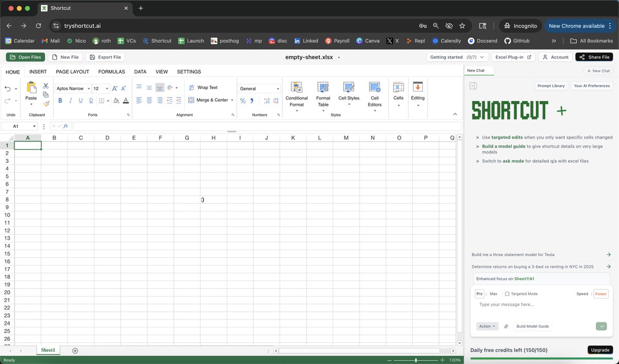Viewport: 619px width, 364px height.
Task: Click the center text horizontally icon
Action: pyautogui.click(x=149, y=100)
